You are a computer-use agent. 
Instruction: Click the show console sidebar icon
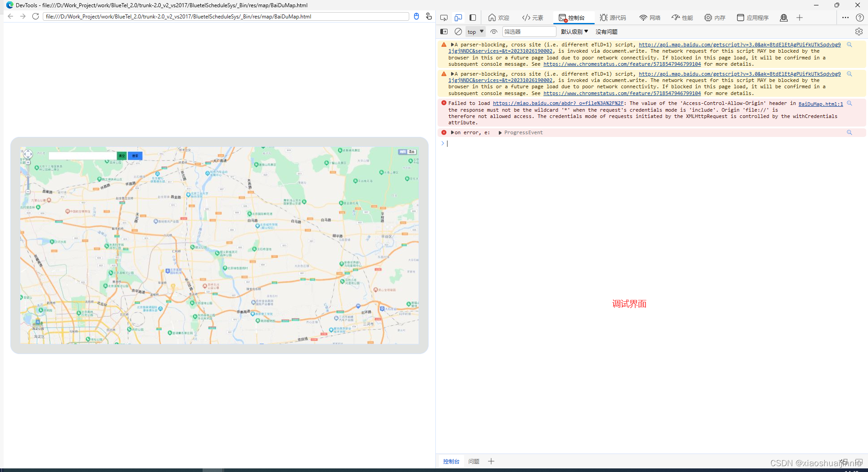point(444,32)
